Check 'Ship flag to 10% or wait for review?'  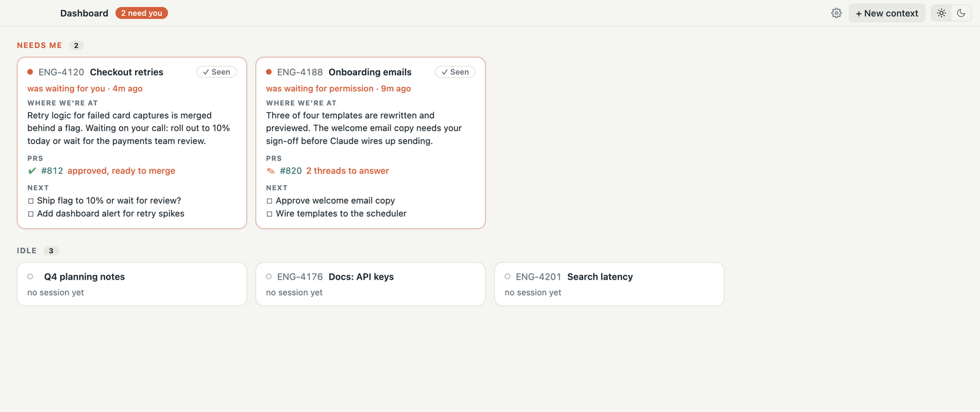(x=31, y=201)
